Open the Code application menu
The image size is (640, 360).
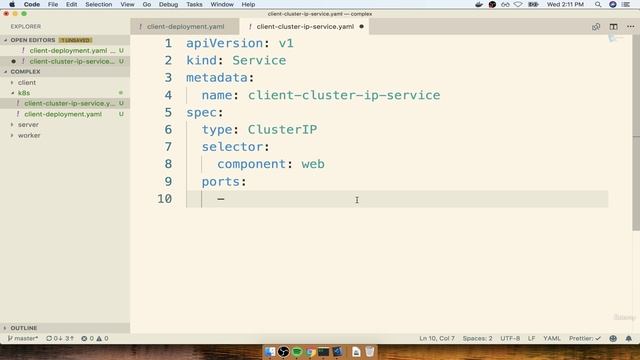tap(31, 4)
